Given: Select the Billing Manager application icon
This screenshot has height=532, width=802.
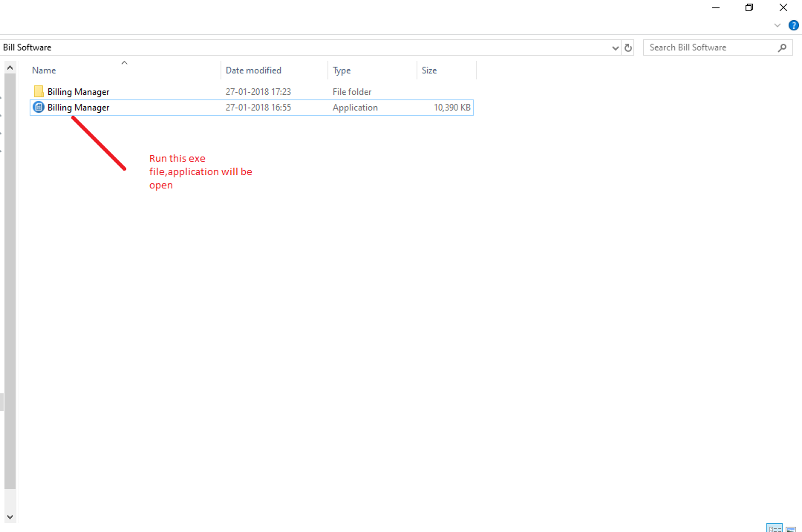Looking at the screenshot, I should pyautogui.click(x=39, y=107).
